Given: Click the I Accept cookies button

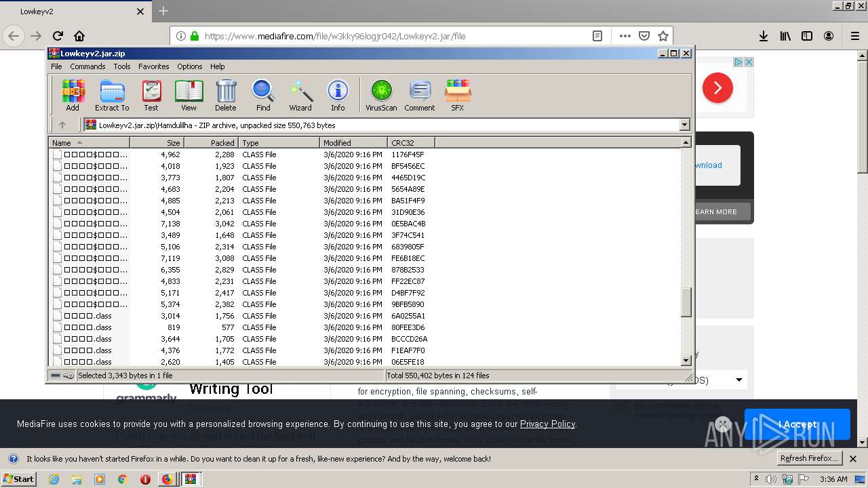Looking at the screenshot, I should coord(797,424).
